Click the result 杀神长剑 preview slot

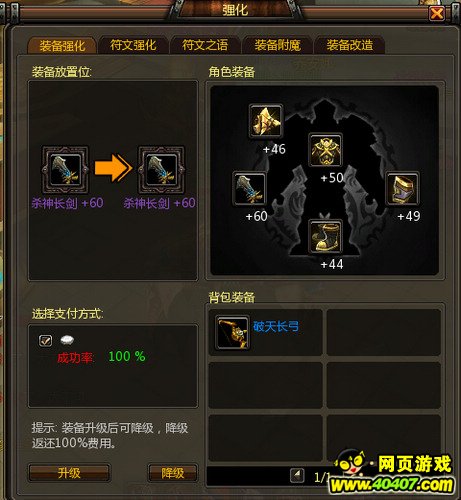(x=161, y=169)
